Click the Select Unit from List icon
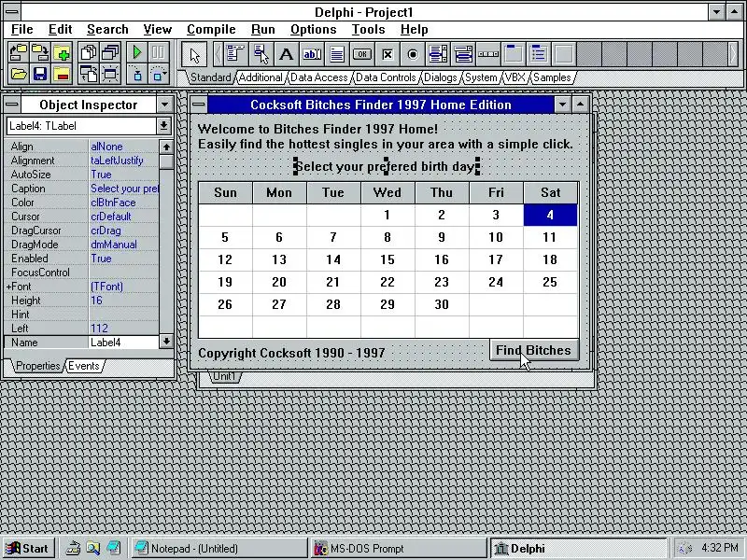This screenshot has width=747, height=560. point(89,52)
